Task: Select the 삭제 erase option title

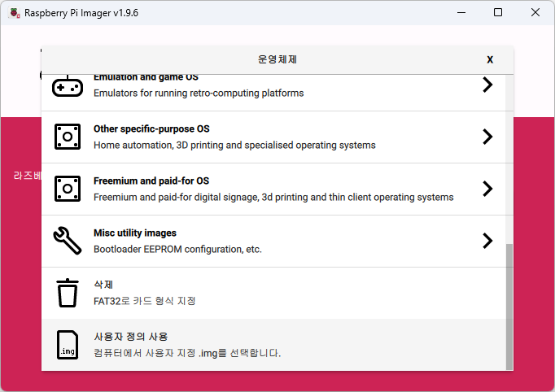Action: click(103, 285)
